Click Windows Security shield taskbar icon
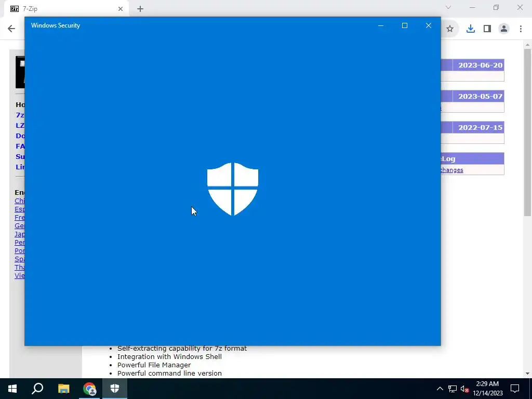This screenshot has height=399, width=532. click(x=115, y=389)
